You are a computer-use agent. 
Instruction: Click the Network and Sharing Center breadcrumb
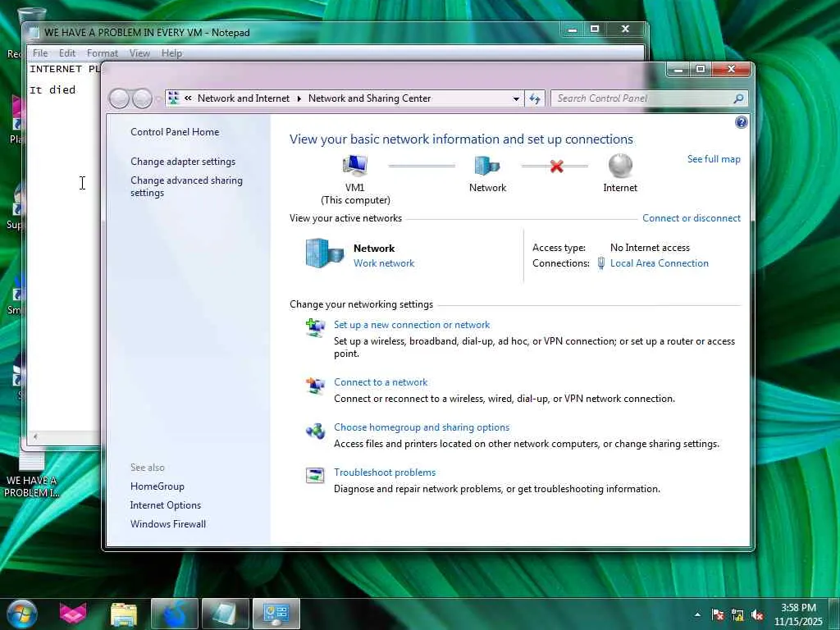pos(369,98)
